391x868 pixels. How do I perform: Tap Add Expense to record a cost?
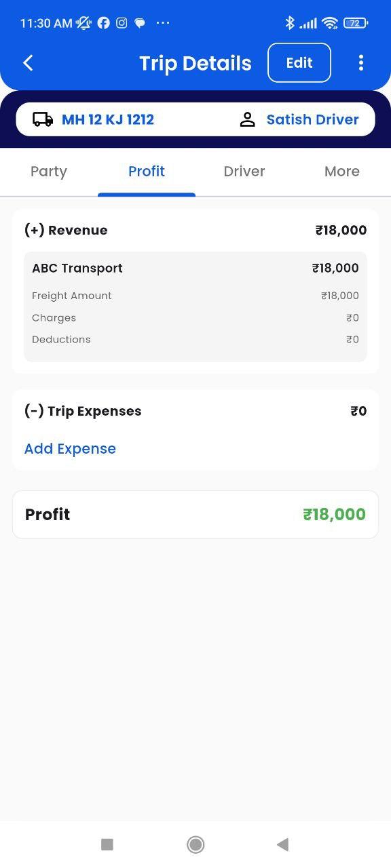coord(70,448)
